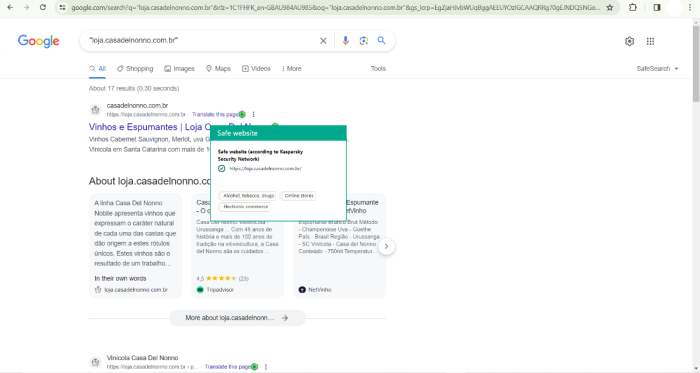Search by image with Lens icon
This screenshot has height=373, width=700.
coord(363,41)
